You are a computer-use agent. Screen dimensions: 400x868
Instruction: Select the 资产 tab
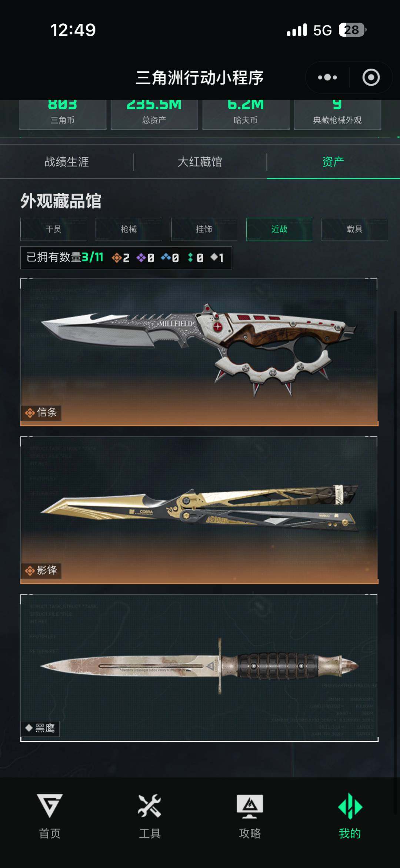click(333, 162)
